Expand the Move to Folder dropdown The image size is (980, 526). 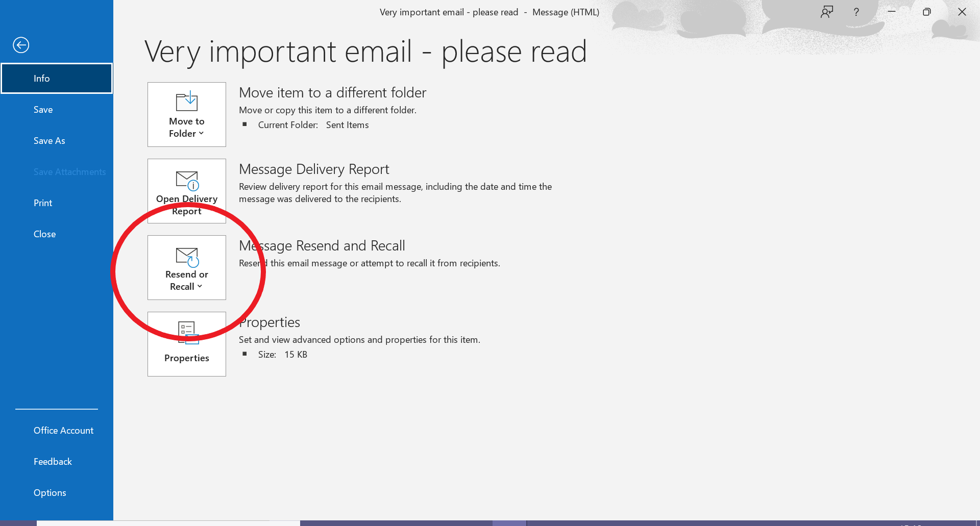(187, 115)
